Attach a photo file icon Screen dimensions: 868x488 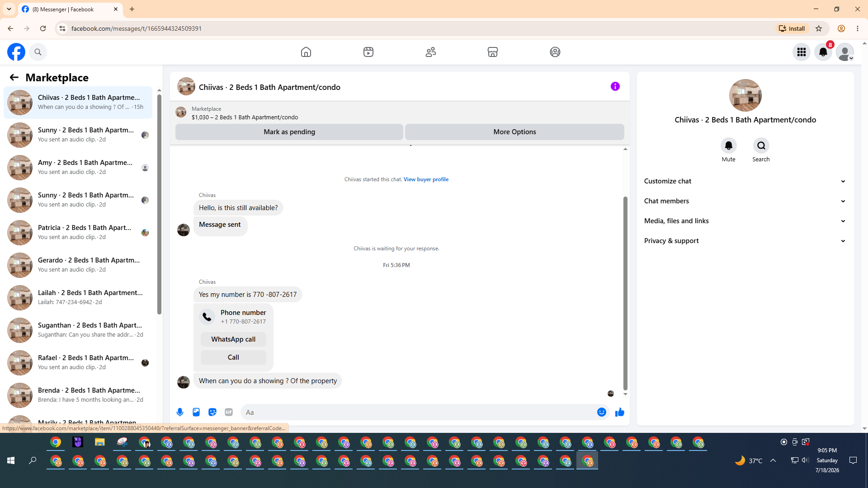(x=196, y=412)
